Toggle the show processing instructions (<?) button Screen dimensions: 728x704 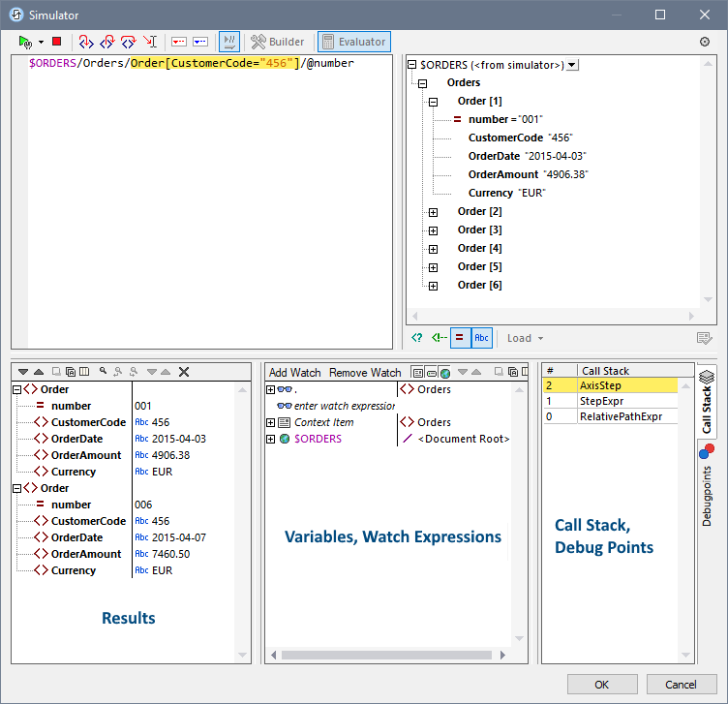(416, 338)
